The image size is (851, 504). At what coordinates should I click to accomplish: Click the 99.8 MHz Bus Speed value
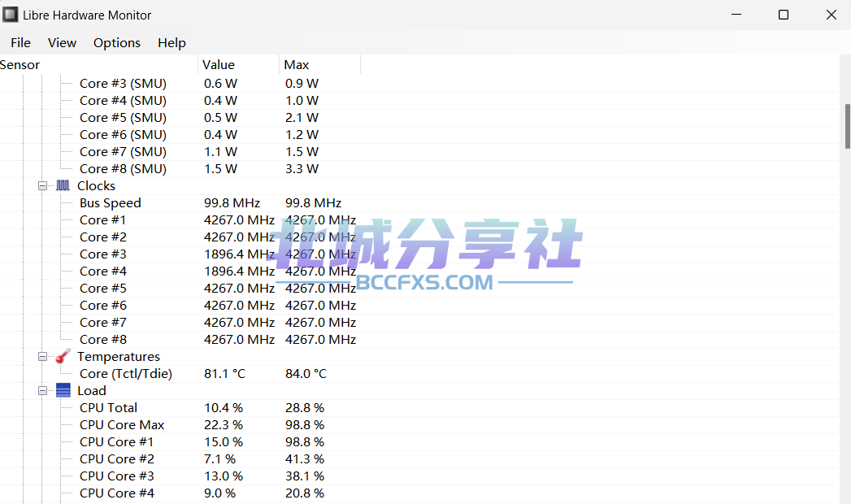(x=232, y=203)
